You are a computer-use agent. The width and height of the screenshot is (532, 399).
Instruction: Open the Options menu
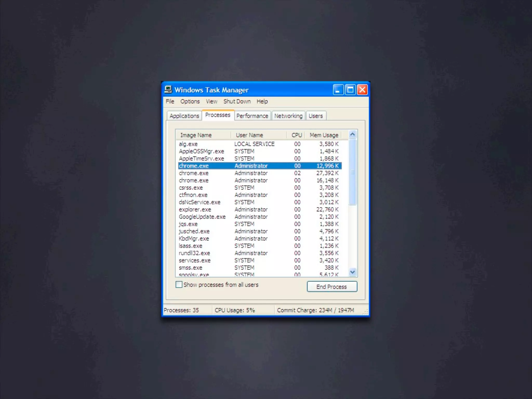[190, 101]
